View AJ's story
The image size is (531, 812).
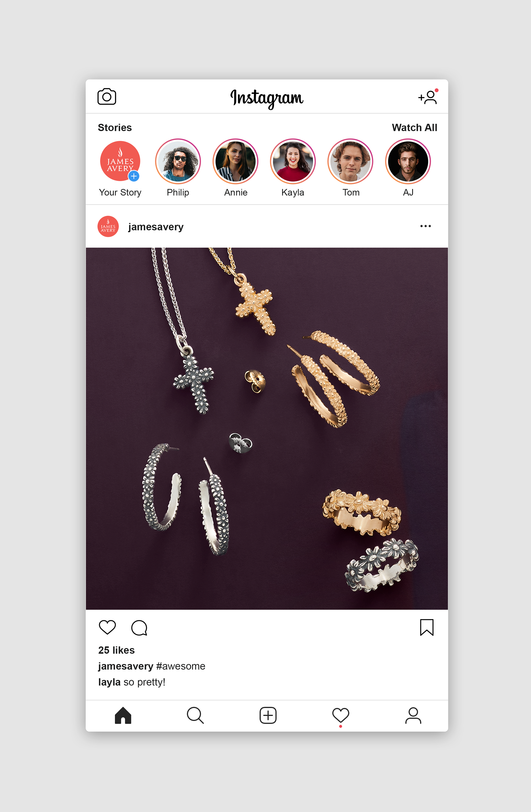coord(408,161)
